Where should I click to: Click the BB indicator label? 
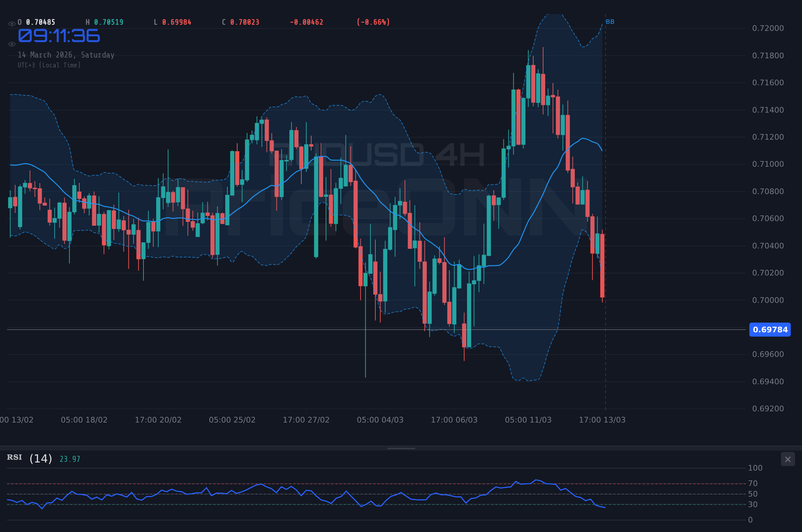pos(610,22)
